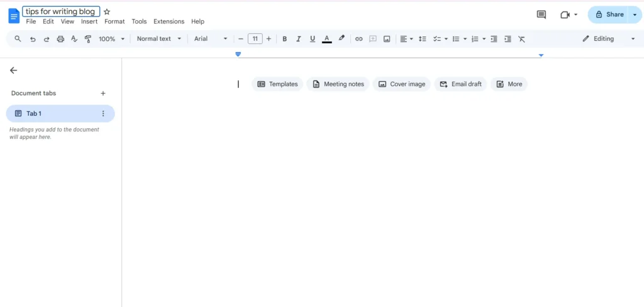
Task: Click the Meeting notes chip
Action: point(337,84)
